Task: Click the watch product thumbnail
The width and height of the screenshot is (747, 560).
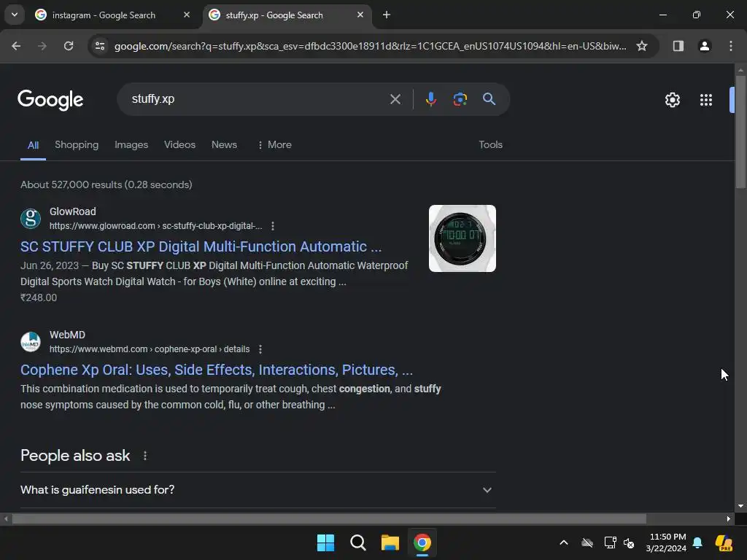Action: pyautogui.click(x=462, y=238)
